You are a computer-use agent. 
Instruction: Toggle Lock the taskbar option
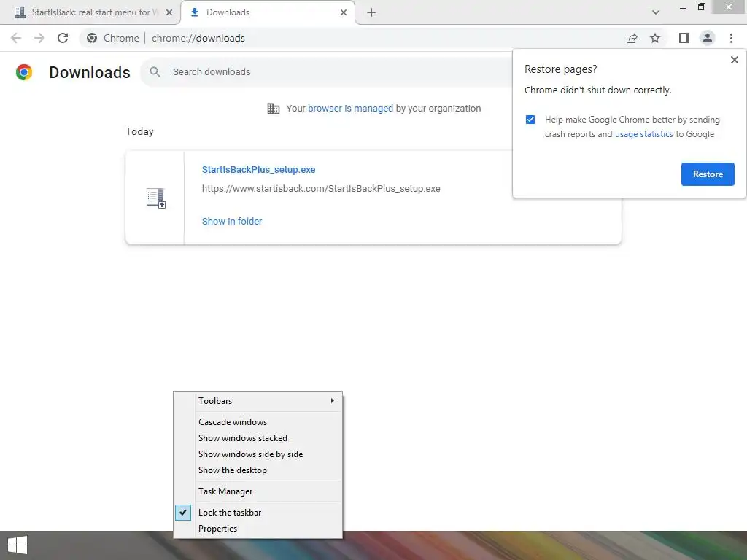(258, 513)
